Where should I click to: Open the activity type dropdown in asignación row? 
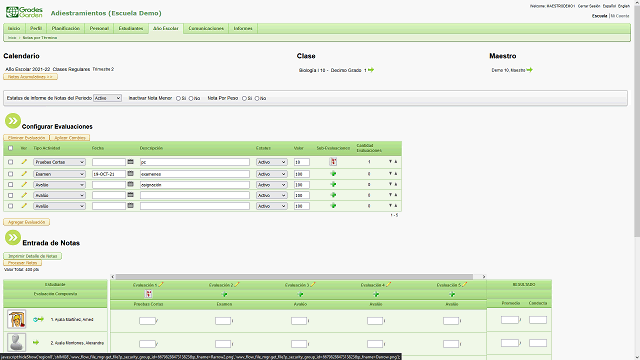[x=59, y=185]
